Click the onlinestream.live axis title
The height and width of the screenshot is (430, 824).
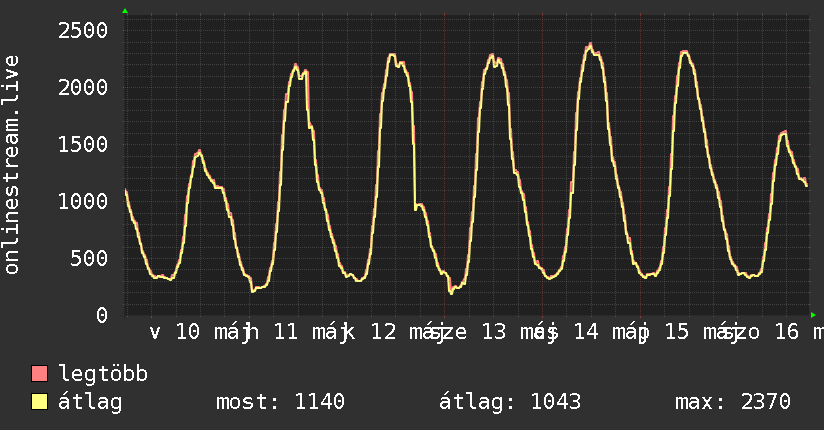12,165
